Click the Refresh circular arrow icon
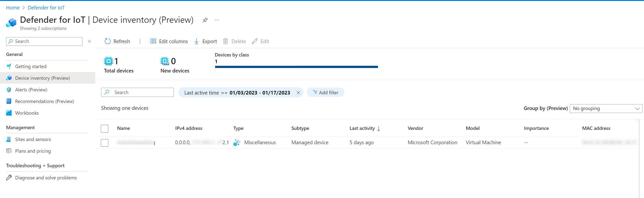 coord(108,41)
